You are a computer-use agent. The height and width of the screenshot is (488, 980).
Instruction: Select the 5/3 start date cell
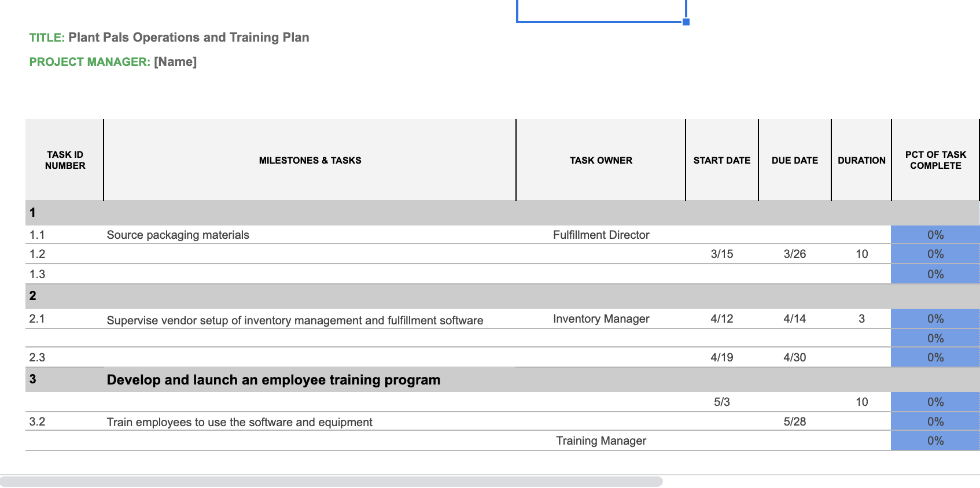(x=722, y=402)
